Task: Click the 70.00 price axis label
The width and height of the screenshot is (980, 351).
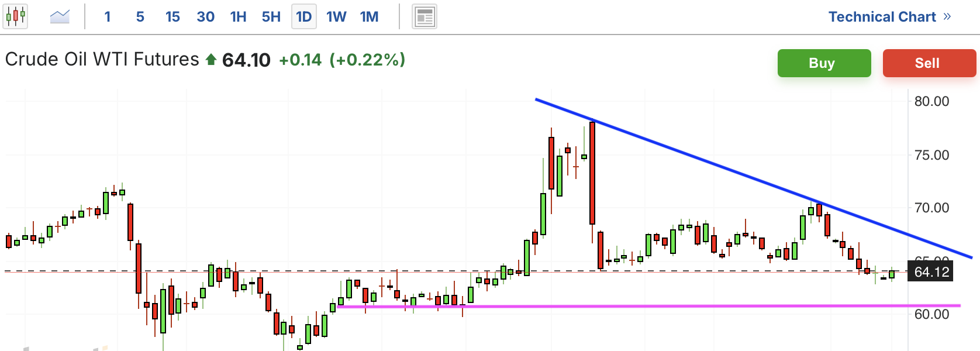Action: click(x=931, y=208)
